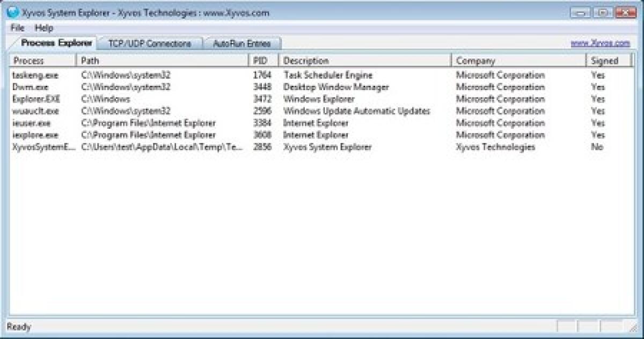Switch to the Process Explorer tab
Image resolution: width=644 pixels, height=339 pixels.
[x=56, y=43]
